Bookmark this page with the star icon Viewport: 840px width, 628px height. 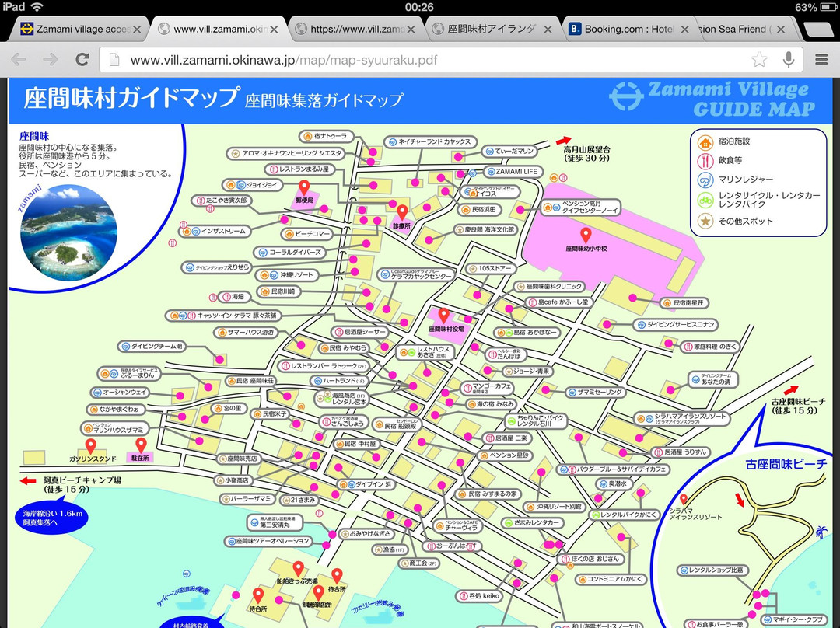pyautogui.click(x=759, y=59)
